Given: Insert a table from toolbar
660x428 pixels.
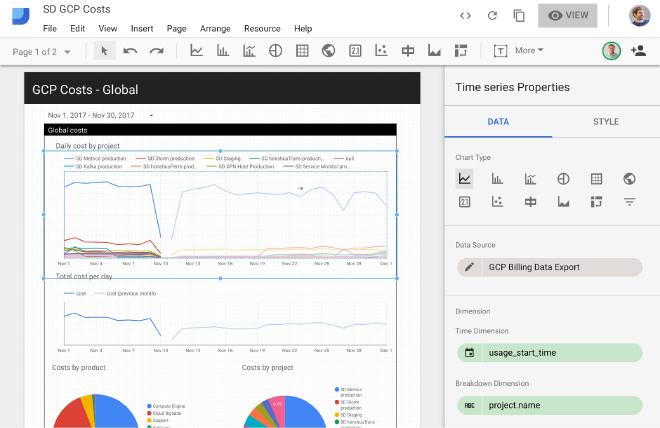Looking at the screenshot, I should click(302, 51).
